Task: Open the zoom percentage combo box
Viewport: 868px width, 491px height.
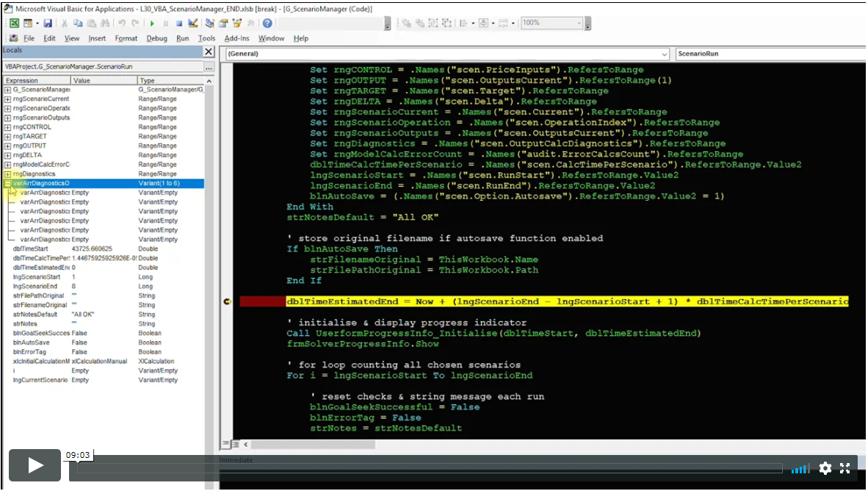Action: (x=551, y=23)
